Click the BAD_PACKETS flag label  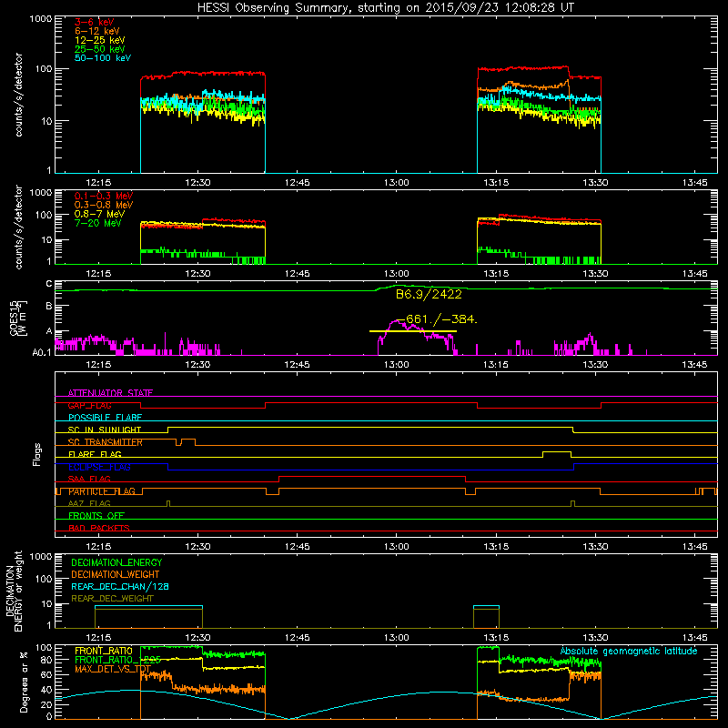[99, 528]
